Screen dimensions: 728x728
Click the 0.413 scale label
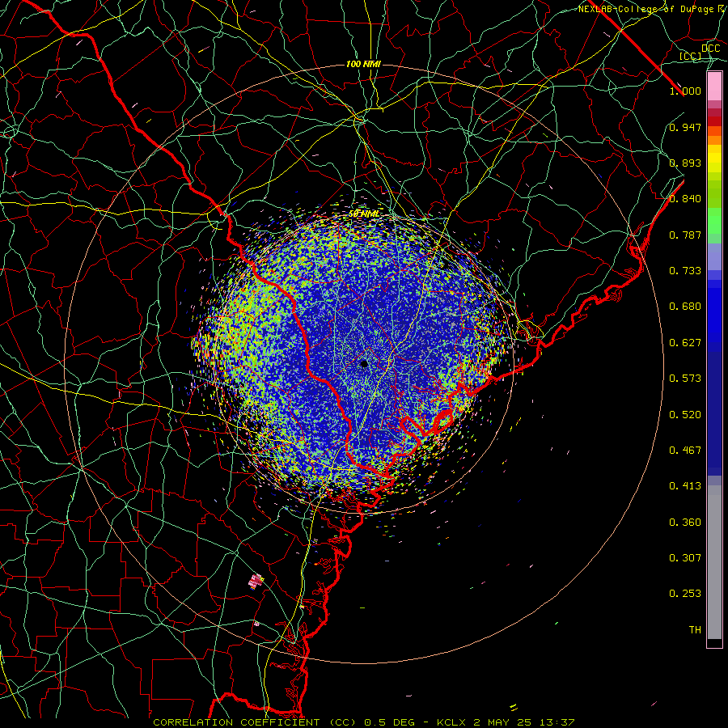click(x=685, y=486)
